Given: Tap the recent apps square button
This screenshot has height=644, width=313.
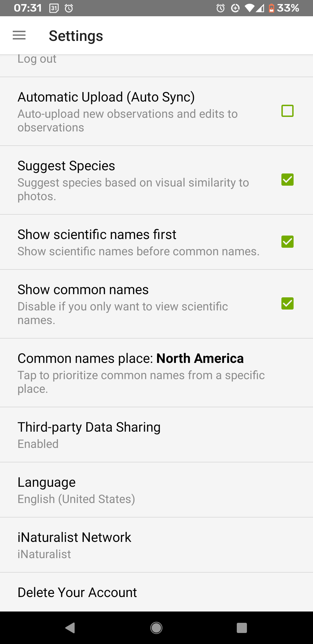Looking at the screenshot, I should coord(242,628).
